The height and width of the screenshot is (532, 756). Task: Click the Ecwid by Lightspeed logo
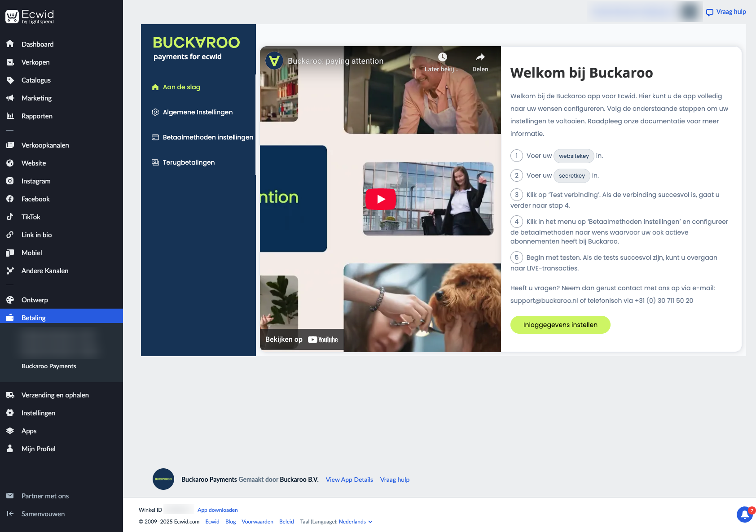coord(30,17)
